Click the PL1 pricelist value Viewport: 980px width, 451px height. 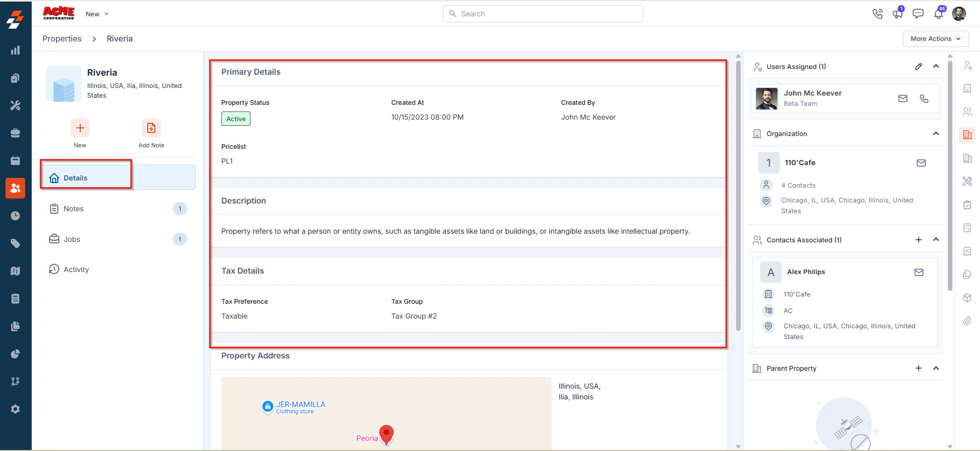(x=227, y=161)
